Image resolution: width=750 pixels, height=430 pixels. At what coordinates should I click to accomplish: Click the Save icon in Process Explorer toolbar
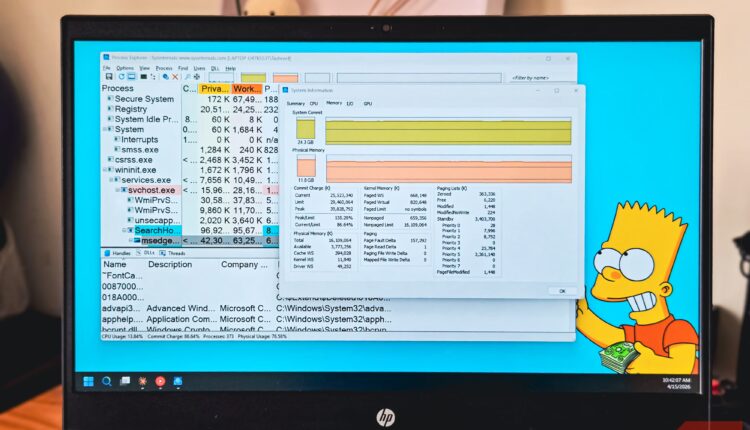click(x=109, y=77)
